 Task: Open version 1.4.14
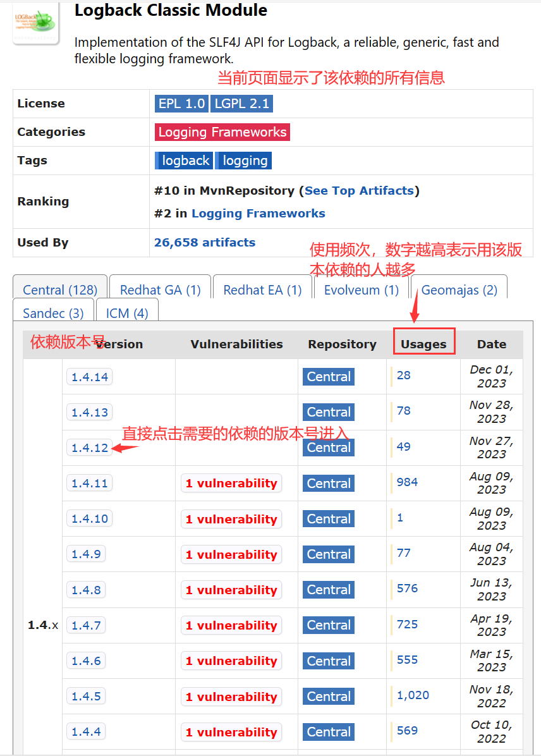pyautogui.click(x=90, y=377)
